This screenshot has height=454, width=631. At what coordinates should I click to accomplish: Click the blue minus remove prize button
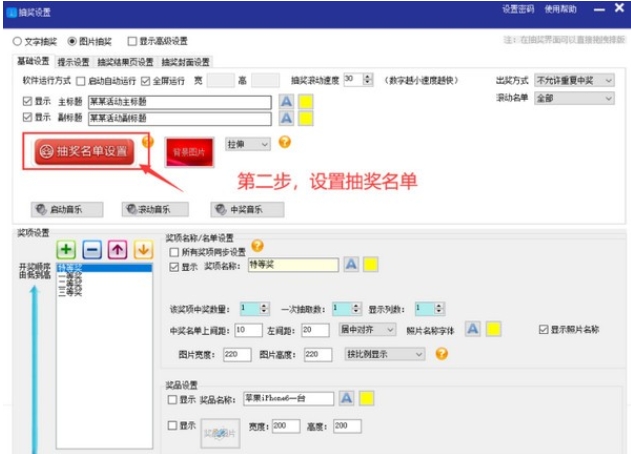click(x=91, y=250)
